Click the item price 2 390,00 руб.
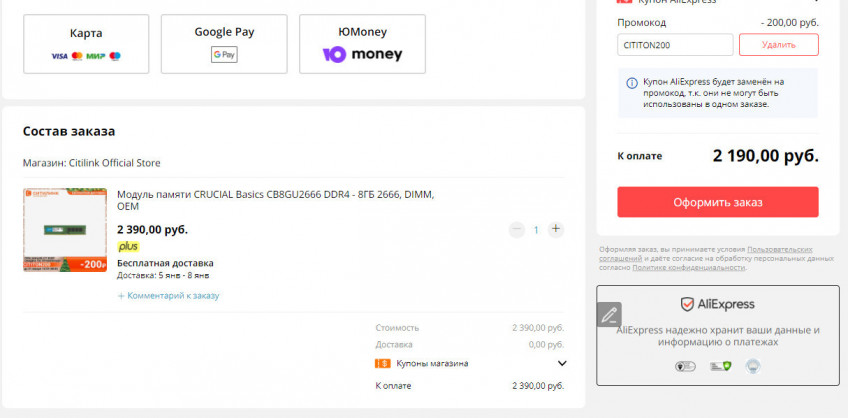848x418 pixels. tap(153, 229)
